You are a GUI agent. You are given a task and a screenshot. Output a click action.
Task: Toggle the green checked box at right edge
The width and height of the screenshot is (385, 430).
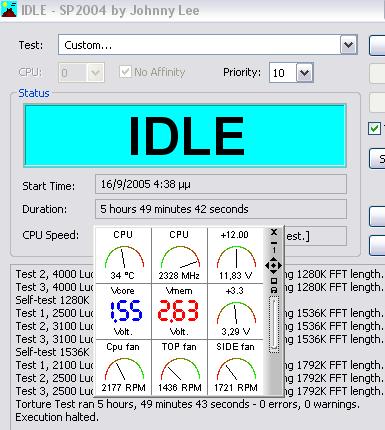[374, 128]
